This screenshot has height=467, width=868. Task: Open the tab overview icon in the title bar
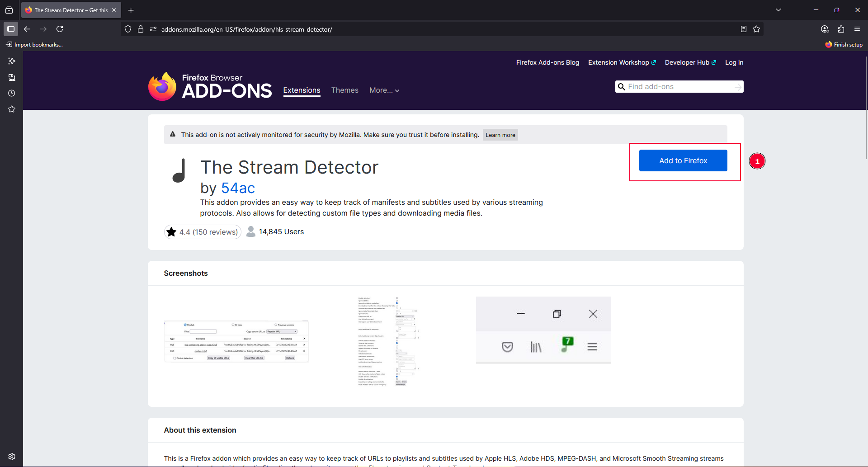click(x=9, y=10)
